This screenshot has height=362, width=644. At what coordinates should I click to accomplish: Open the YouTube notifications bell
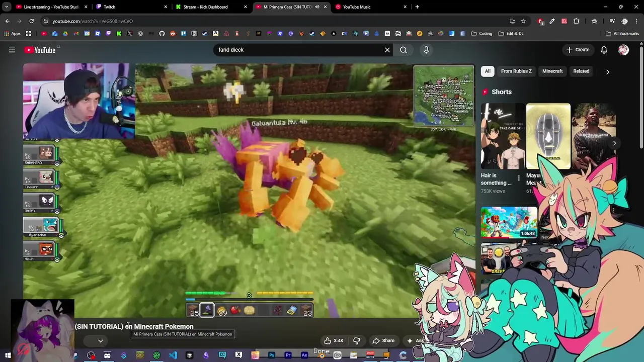click(x=604, y=50)
